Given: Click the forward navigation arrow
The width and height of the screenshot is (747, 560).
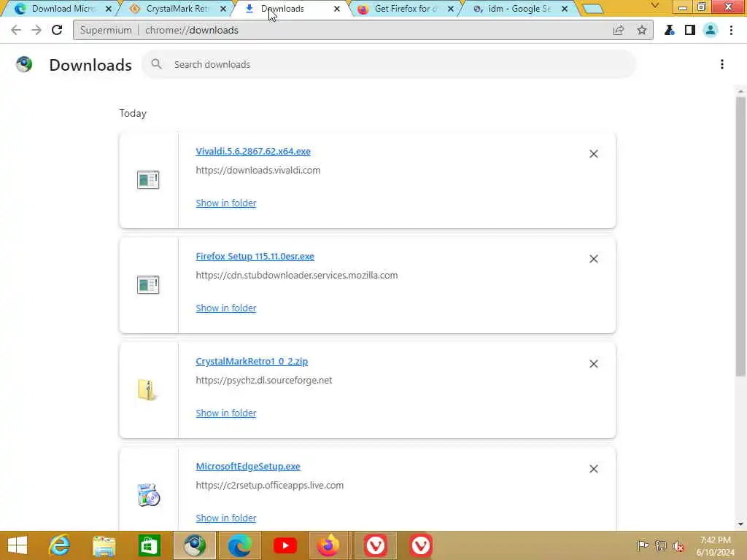Looking at the screenshot, I should pos(36,30).
